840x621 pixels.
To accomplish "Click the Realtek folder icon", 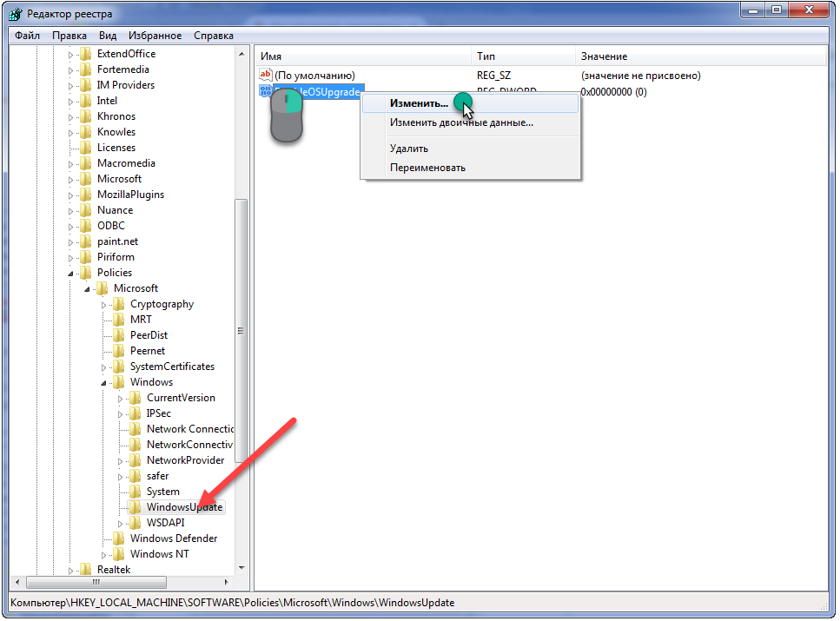I will [85, 570].
